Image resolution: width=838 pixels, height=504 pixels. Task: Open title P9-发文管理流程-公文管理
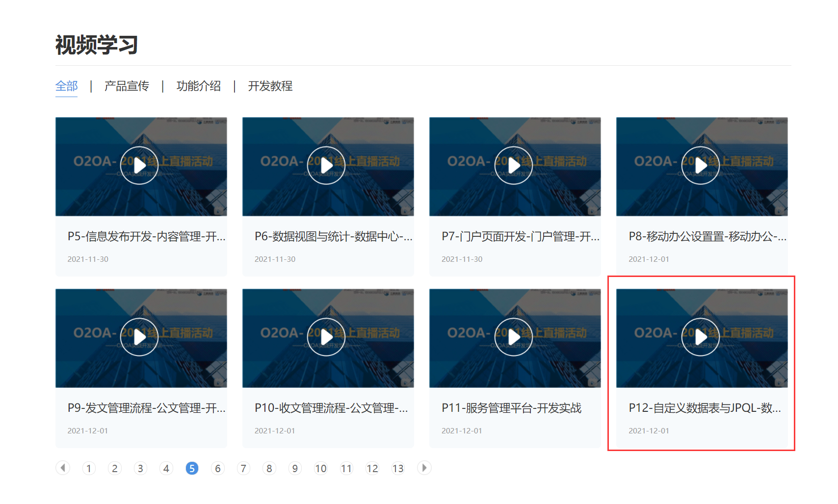click(x=147, y=408)
